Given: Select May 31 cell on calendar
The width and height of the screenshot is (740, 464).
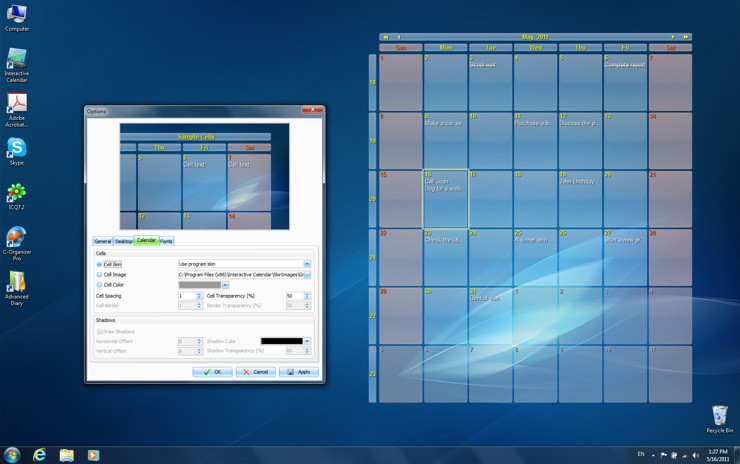Looking at the screenshot, I should pos(490,315).
